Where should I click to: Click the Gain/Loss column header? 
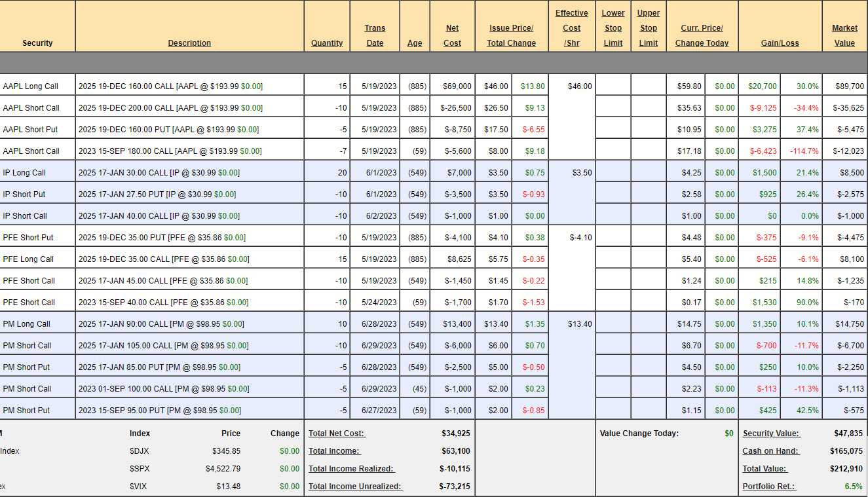[780, 43]
